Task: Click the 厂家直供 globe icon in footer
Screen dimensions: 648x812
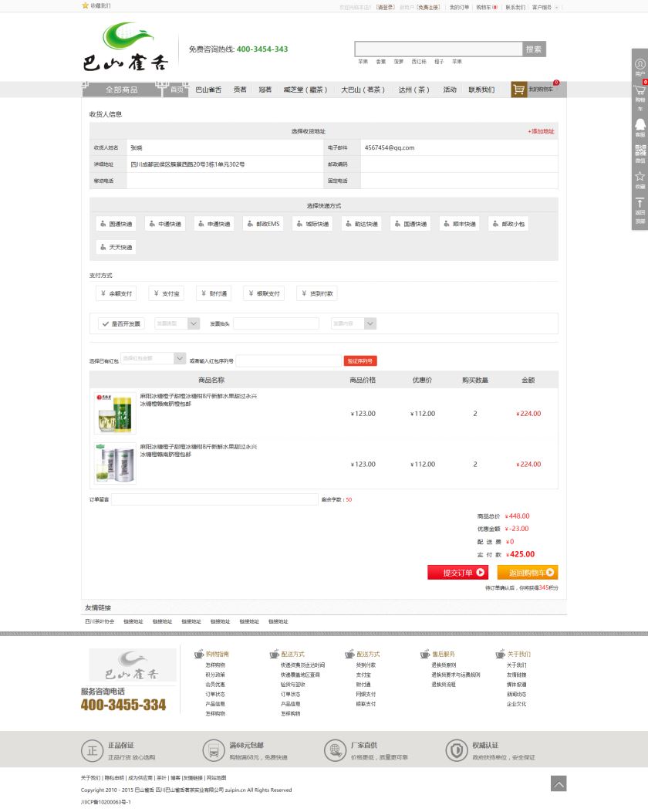Action: coord(335,750)
